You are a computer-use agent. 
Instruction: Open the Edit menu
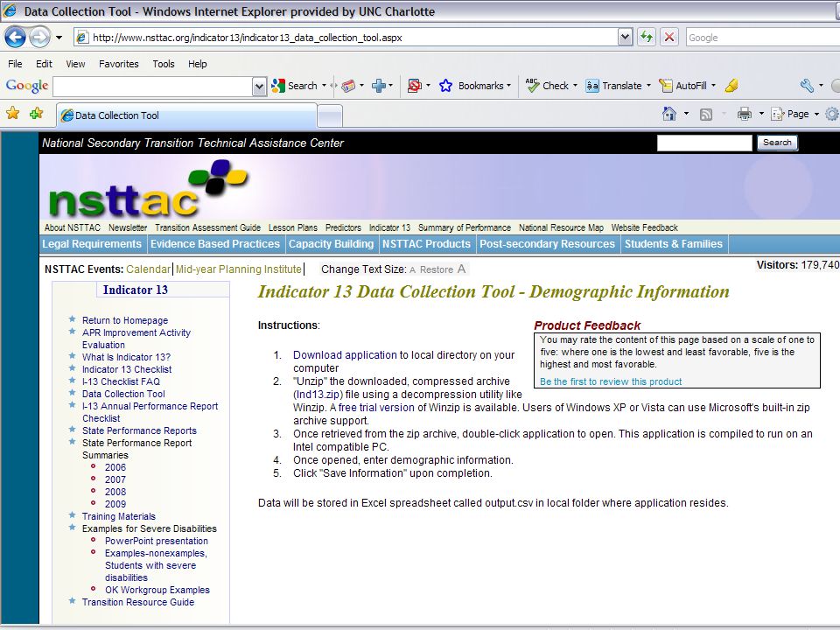point(44,64)
